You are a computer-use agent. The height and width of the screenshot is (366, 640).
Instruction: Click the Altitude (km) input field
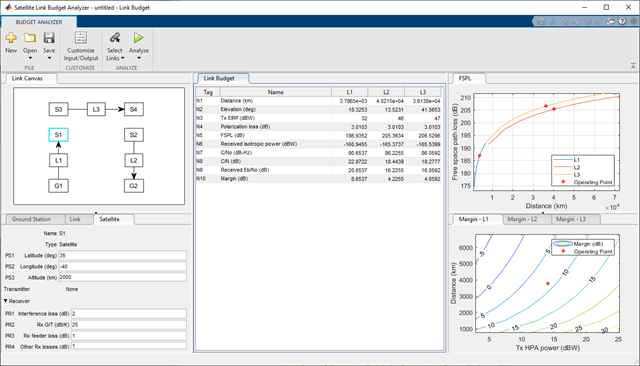pos(122,277)
